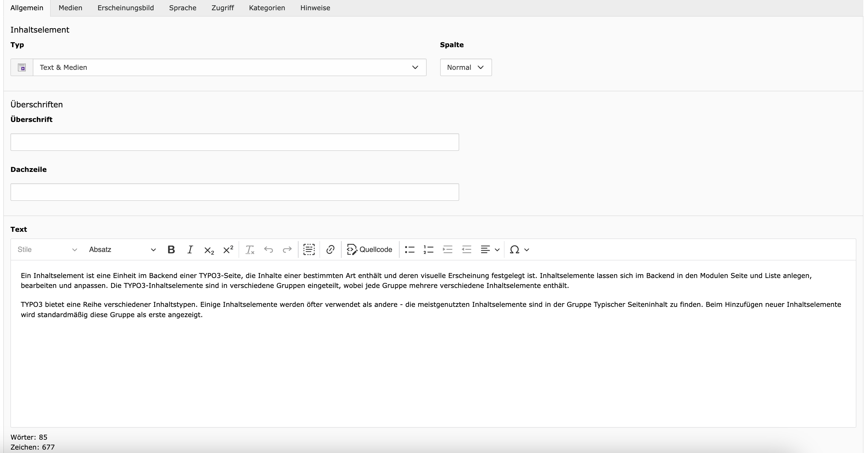
Task: Insert a numbered list
Action: coord(428,249)
